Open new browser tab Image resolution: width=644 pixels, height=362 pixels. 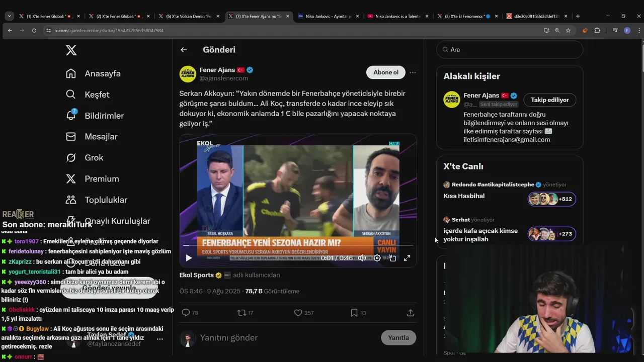point(578,16)
